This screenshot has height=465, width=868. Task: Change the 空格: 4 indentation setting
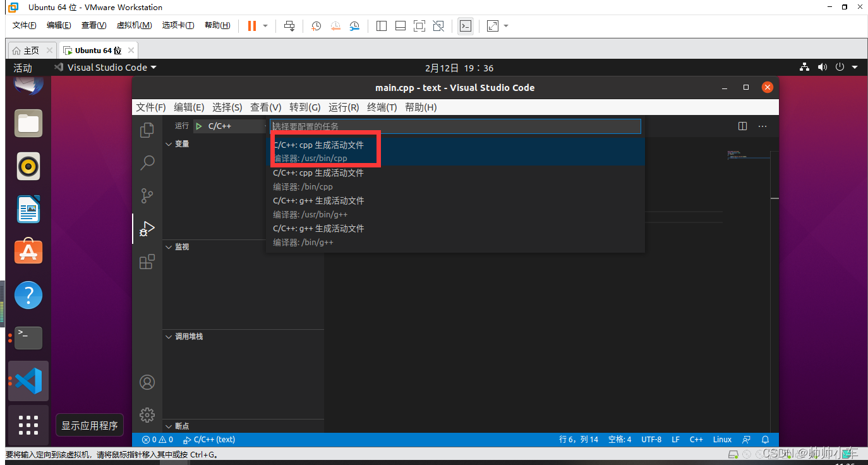tap(620, 440)
